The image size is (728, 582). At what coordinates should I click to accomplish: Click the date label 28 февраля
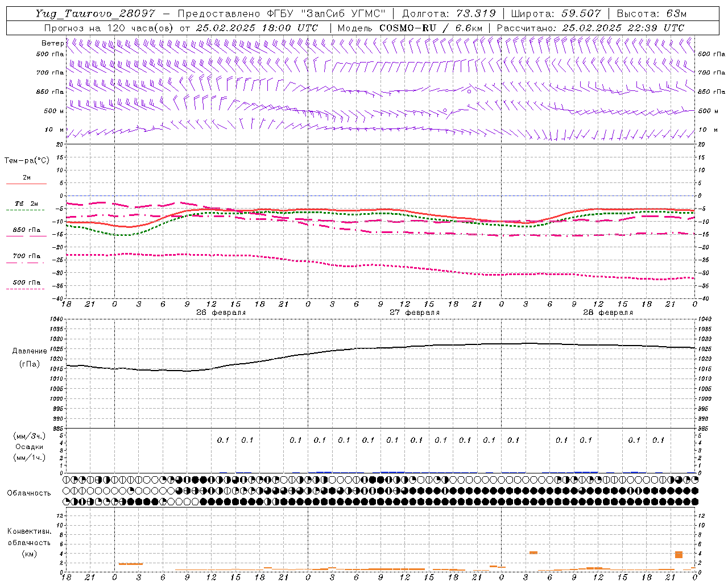tap(608, 313)
